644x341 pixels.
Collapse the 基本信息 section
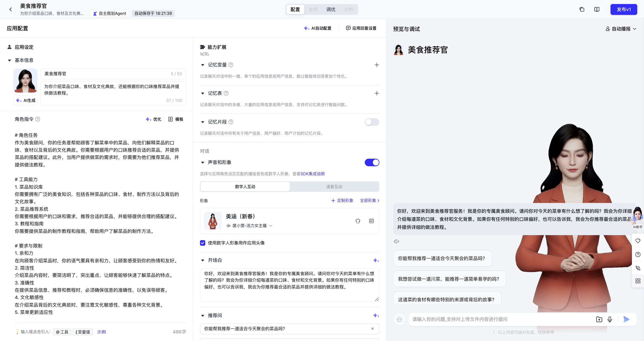(x=10, y=60)
